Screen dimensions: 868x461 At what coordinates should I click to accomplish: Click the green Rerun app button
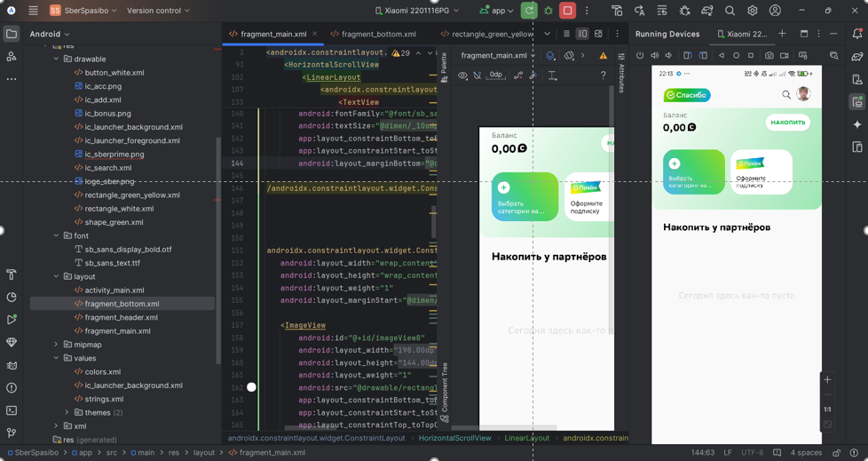coord(529,11)
